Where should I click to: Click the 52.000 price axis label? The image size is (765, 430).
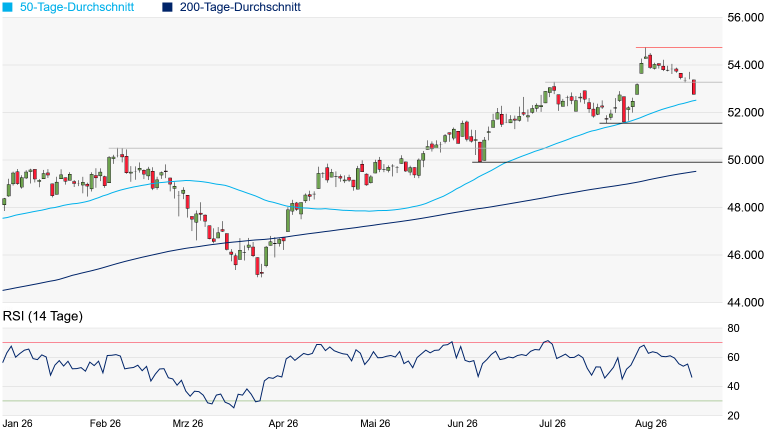pyautogui.click(x=745, y=112)
